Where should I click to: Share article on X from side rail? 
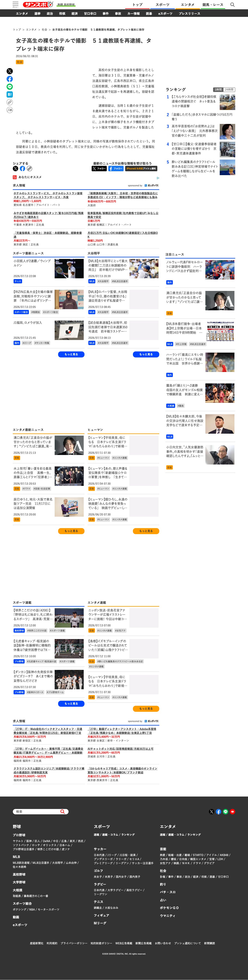click(10, 71)
